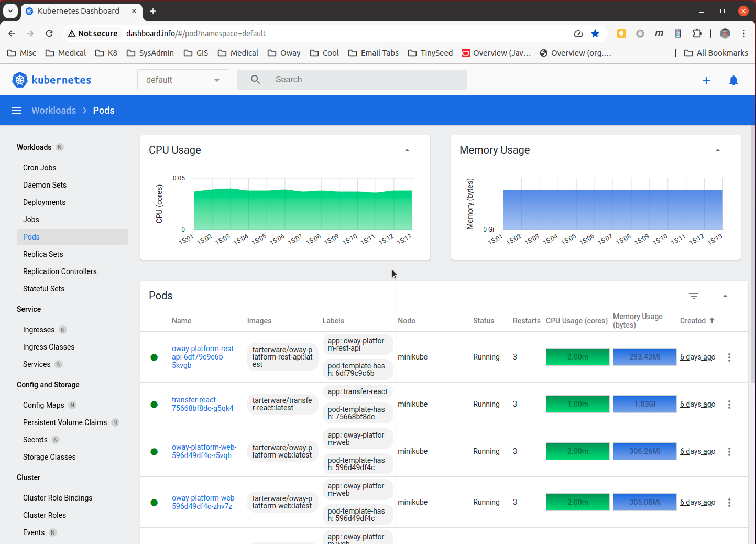Collapse the Pods card

coord(725,296)
